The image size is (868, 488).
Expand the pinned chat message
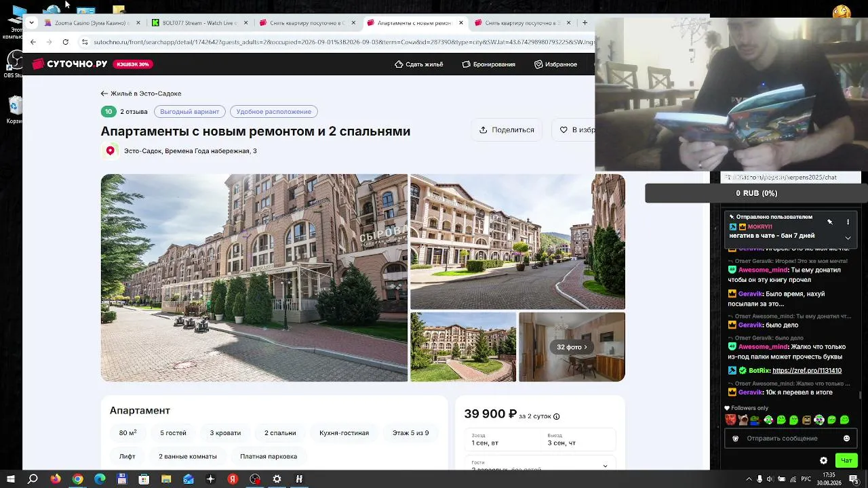click(848, 238)
